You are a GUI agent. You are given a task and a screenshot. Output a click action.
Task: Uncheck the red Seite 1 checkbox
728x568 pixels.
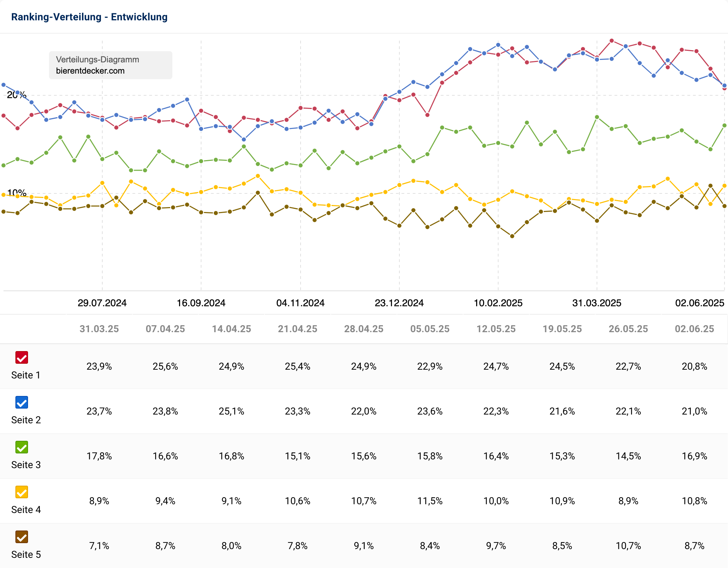point(22,357)
